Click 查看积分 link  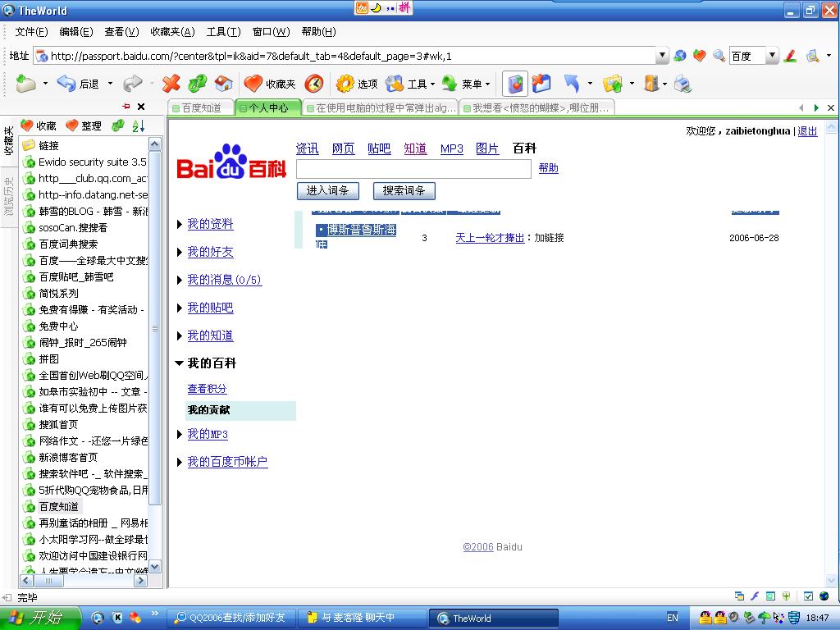tap(207, 389)
